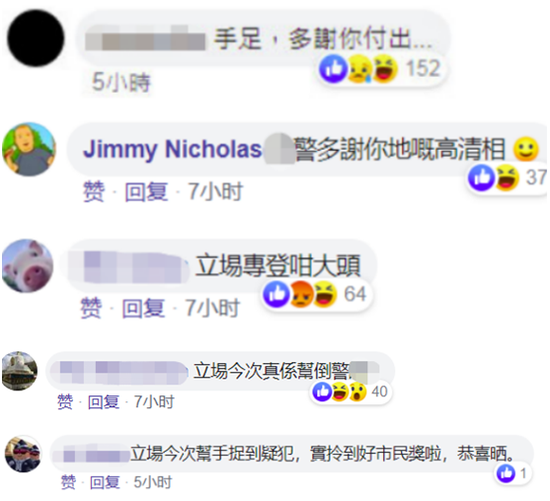Like the last comment about 好市民獎
Screen dimensions: 550x501
pyautogui.click(x=68, y=482)
